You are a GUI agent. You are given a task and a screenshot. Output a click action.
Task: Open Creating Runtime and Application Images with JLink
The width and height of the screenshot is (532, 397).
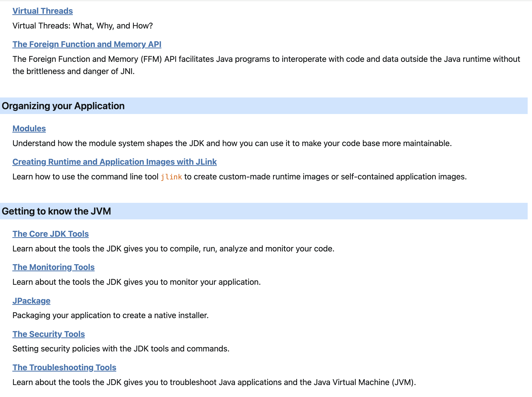click(114, 162)
